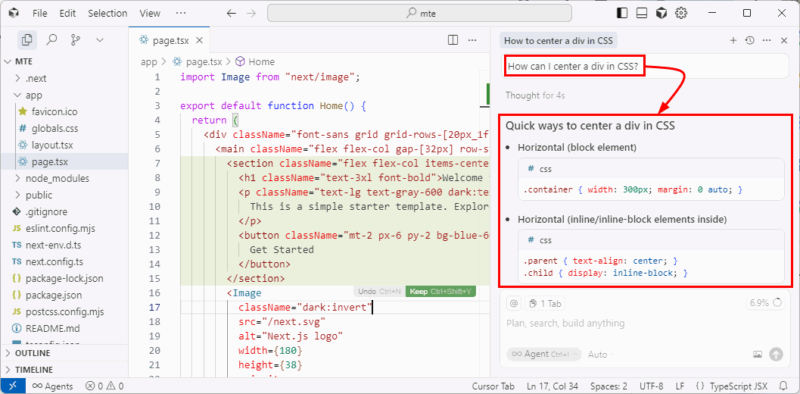The width and height of the screenshot is (800, 394).
Task: Open Agents from status bar
Action: (x=53, y=386)
